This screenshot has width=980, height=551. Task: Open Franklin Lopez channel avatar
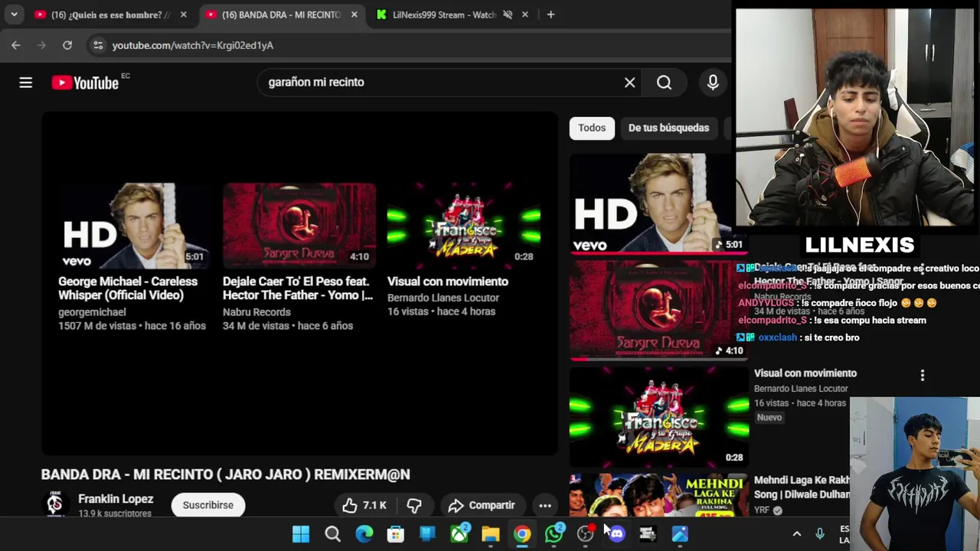[x=55, y=504]
